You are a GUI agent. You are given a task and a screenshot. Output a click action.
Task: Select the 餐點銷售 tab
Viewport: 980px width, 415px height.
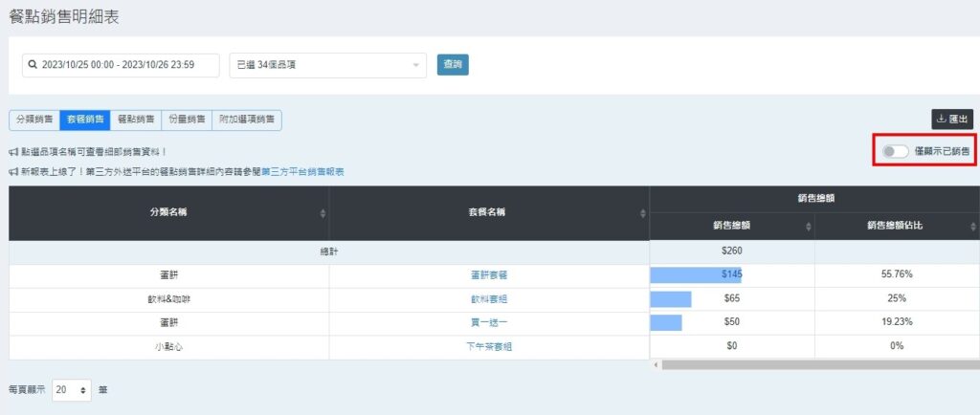[136, 120]
